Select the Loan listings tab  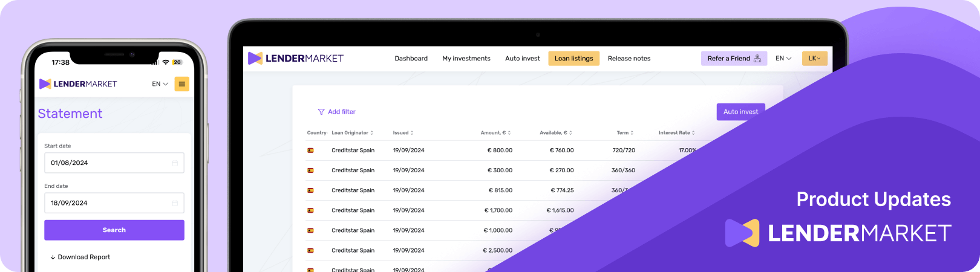(573, 59)
